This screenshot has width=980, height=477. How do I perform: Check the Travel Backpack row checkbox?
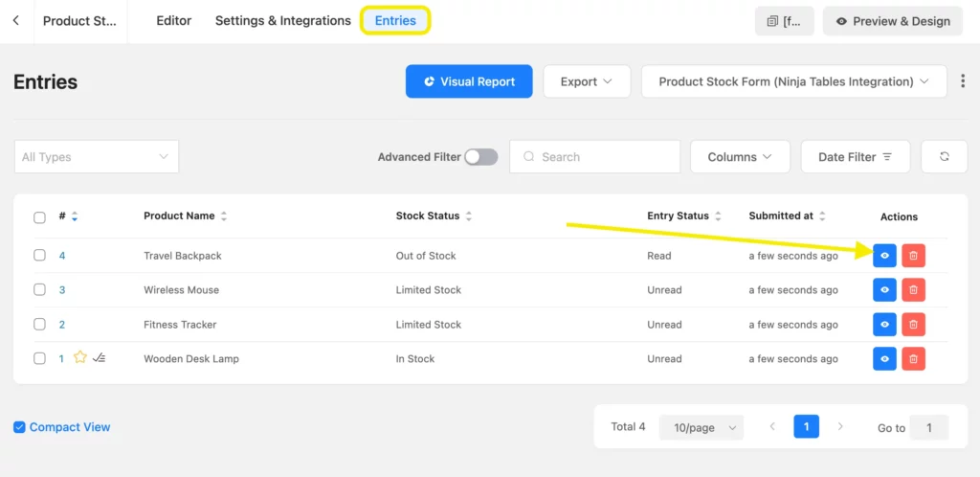[x=39, y=256]
